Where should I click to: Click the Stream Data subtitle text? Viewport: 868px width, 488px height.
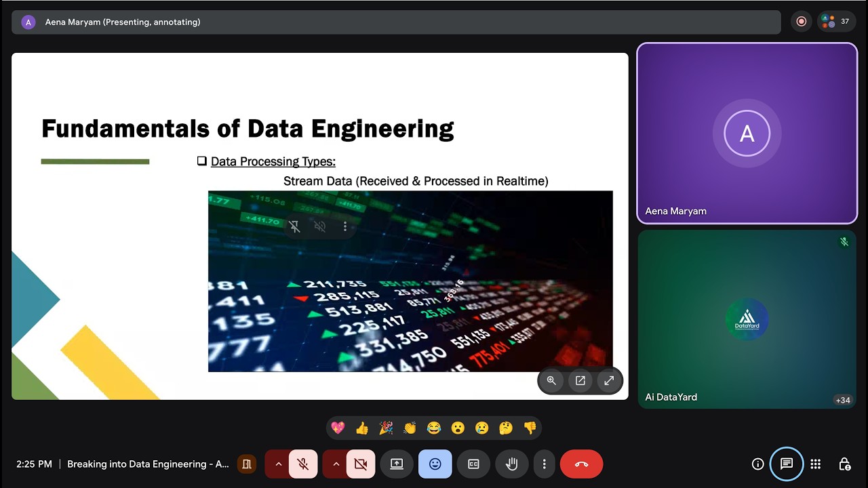point(416,181)
